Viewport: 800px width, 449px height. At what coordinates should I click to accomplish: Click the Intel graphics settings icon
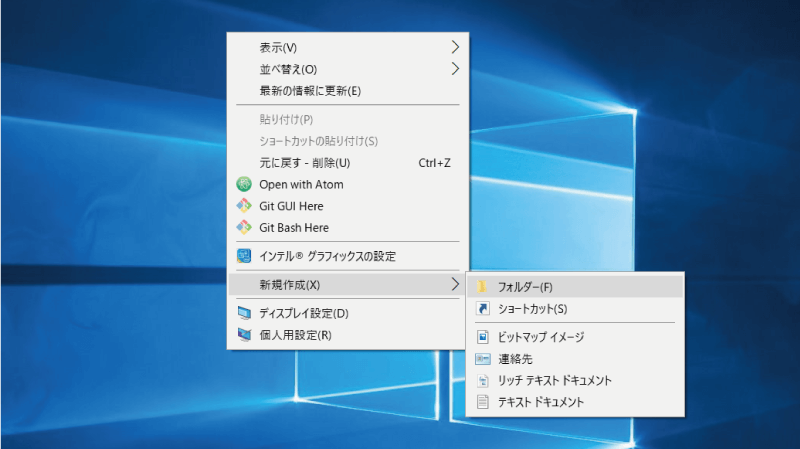244,256
